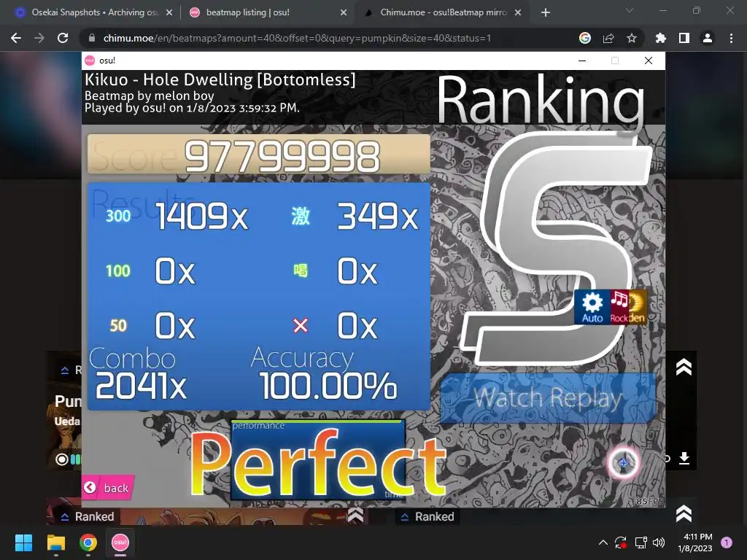Click the 97799998 score value
Image resolution: width=747 pixels, height=560 pixels.
point(282,156)
